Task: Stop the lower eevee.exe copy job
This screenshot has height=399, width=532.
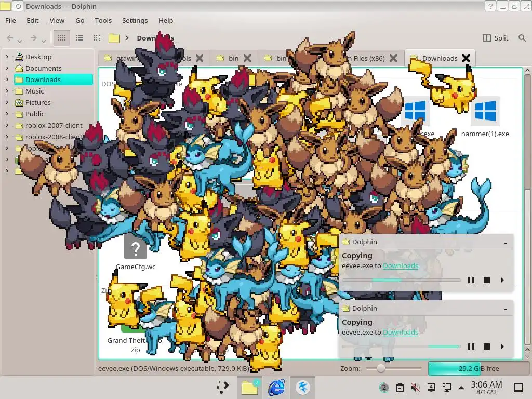Action: pyautogui.click(x=486, y=347)
